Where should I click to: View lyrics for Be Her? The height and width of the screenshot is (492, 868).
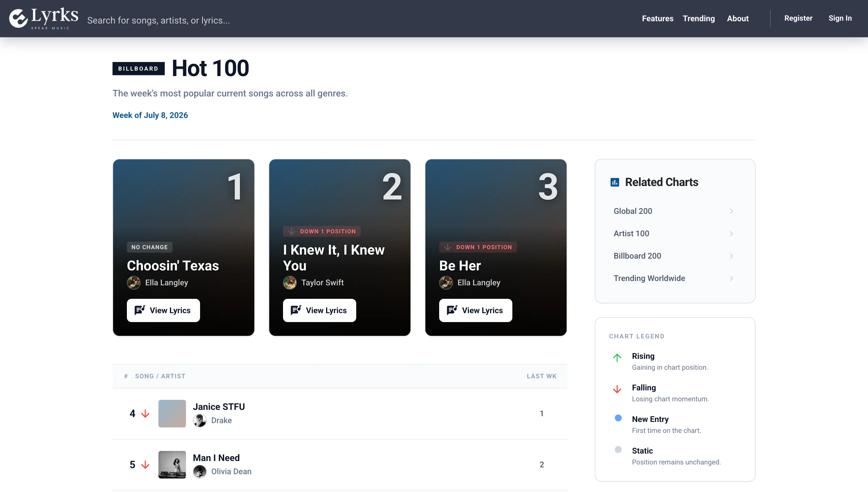point(475,310)
